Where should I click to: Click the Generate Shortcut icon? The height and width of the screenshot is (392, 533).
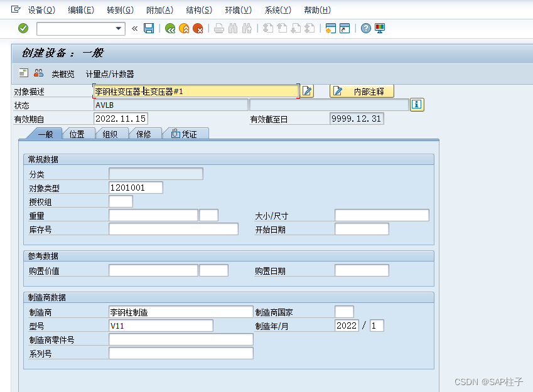coord(345,28)
